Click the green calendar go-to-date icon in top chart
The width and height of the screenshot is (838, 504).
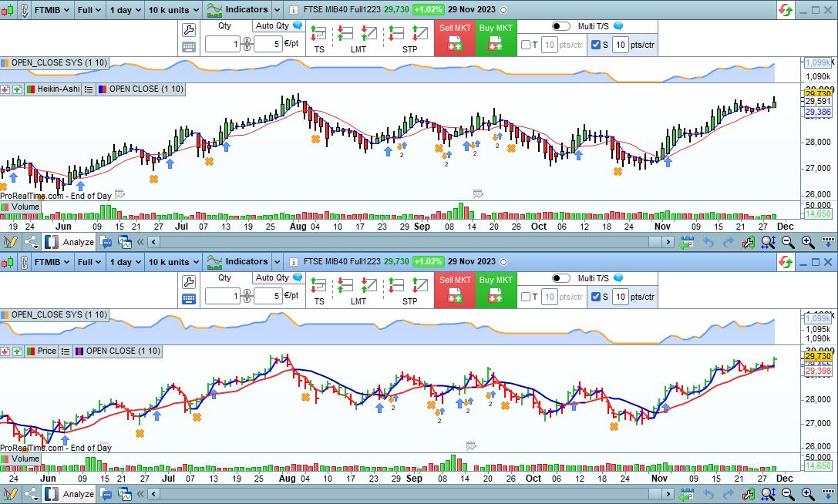[687, 242]
